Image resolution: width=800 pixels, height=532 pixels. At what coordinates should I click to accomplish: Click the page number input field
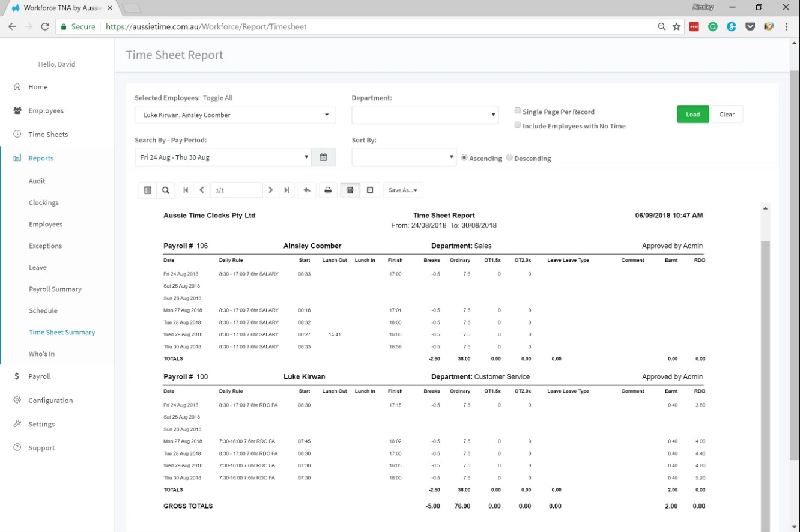[235, 190]
